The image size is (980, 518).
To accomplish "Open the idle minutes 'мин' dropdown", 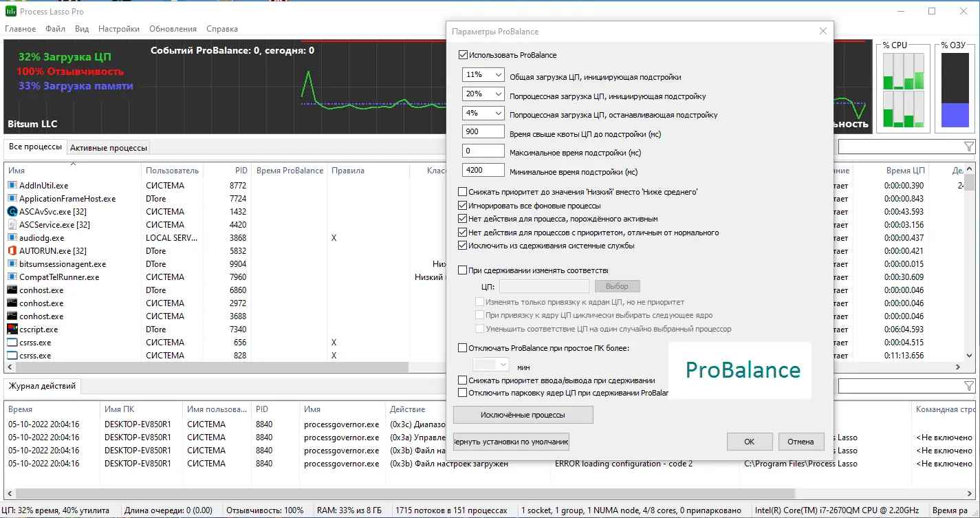I will point(491,365).
